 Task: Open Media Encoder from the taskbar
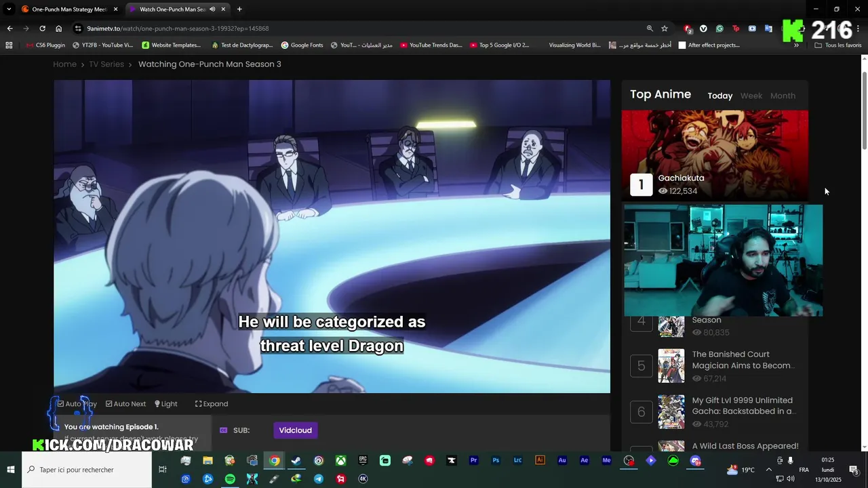[606, 461]
